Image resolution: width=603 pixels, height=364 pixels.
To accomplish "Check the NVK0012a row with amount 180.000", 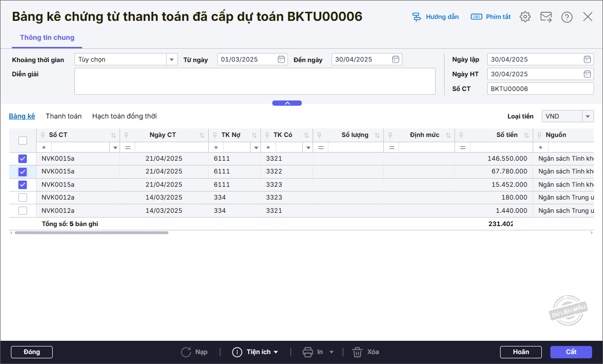I will (x=23, y=198).
